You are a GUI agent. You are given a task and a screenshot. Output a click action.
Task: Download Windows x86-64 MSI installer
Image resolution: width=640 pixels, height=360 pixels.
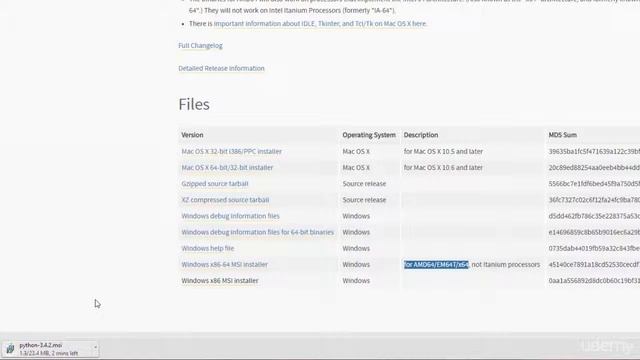[224, 264]
